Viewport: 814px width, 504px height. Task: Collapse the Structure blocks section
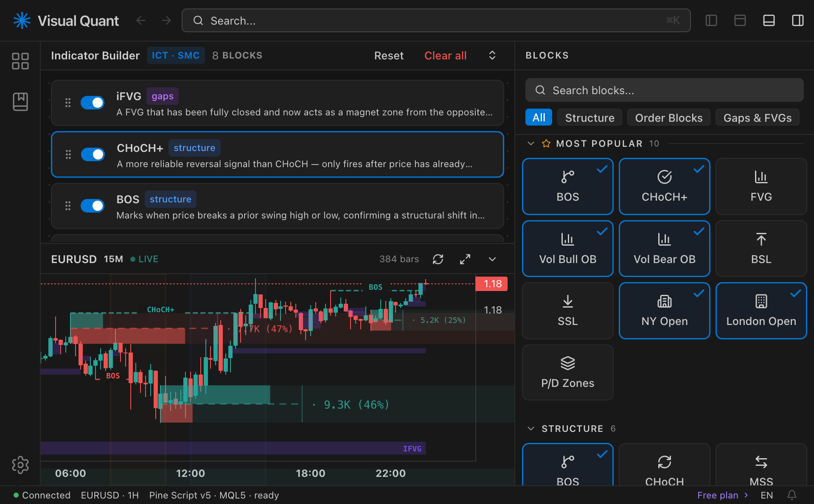click(531, 428)
